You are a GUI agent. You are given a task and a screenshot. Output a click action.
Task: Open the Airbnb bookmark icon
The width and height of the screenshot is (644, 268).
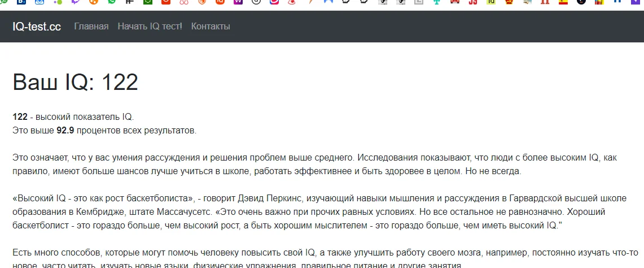[x=184, y=2]
